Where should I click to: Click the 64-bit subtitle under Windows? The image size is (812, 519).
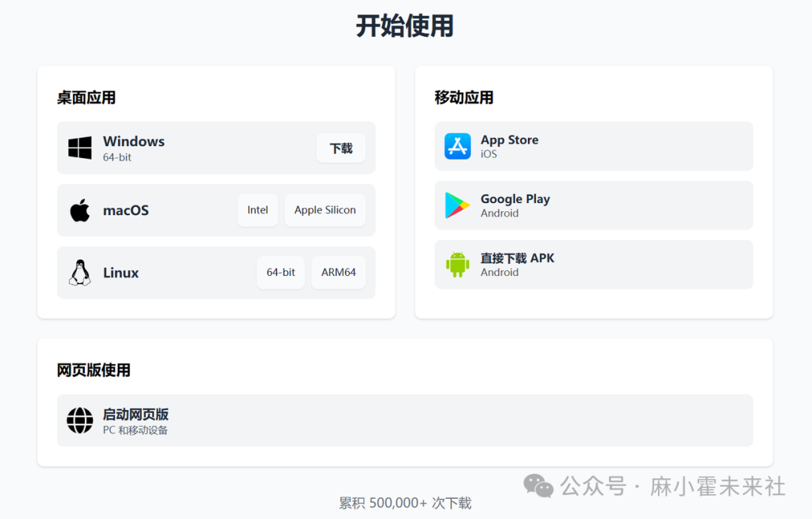tap(117, 157)
